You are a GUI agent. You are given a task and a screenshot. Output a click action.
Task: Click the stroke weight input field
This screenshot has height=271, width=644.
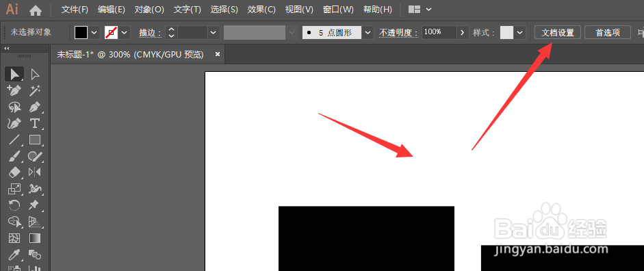point(192,32)
